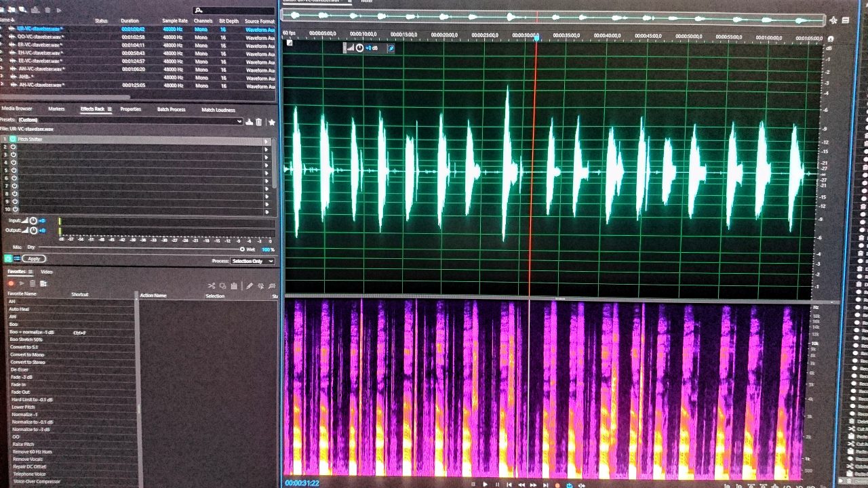The image size is (868, 488).
Task: Record a new favorite
Action: click(11, 283)
